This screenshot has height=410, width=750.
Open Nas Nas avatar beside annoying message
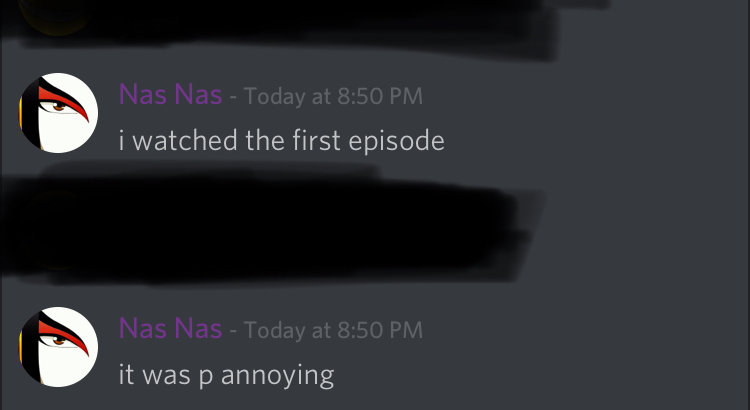[58, 347]
